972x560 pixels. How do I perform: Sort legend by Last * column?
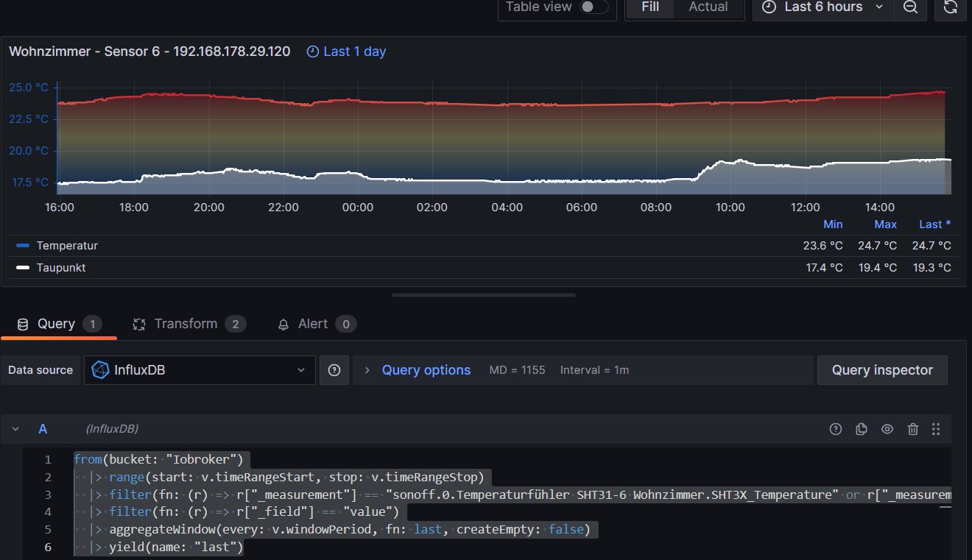pos(934,224)
